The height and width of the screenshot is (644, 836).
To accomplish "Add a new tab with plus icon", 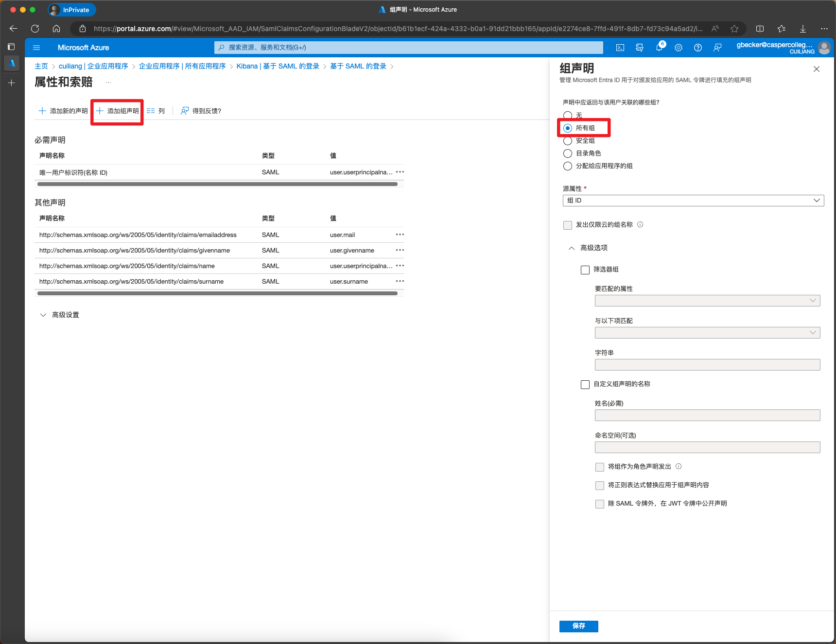I will (x=12, y=83).
